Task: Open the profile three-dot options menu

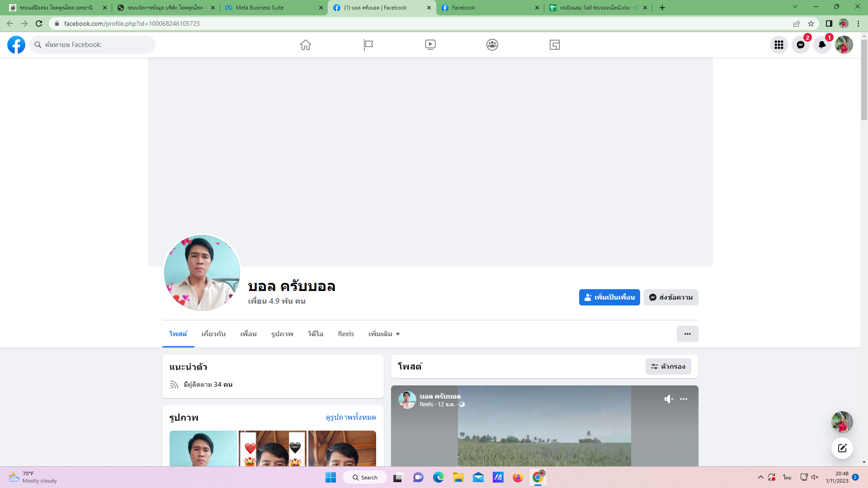Action: click(687, 334)
